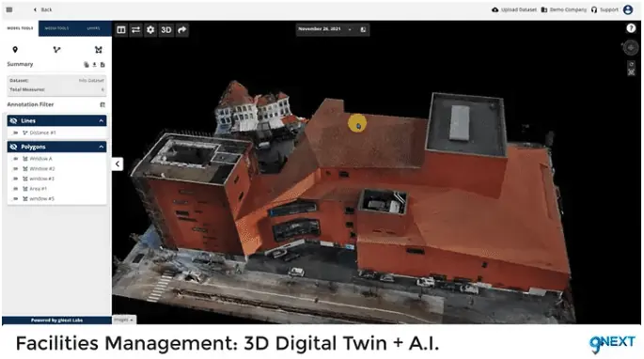Click the compare swap arrows icon

[136, 29]
